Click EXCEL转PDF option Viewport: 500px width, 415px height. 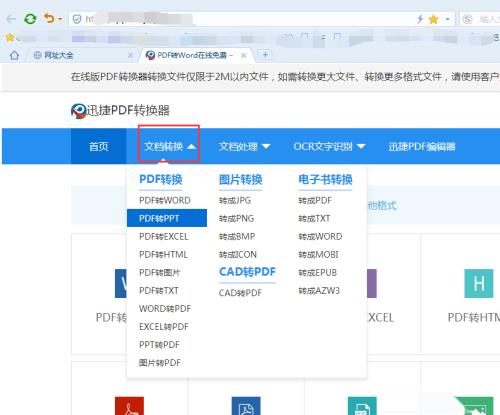164,326
